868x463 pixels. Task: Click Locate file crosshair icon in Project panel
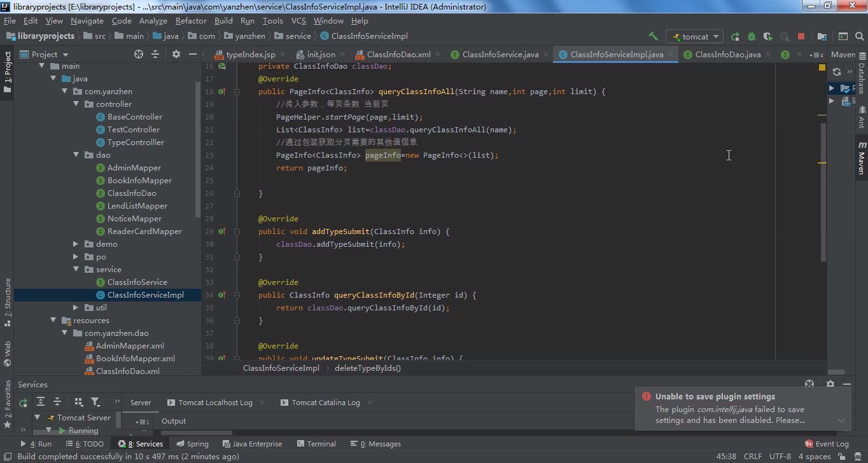(x=139, y=55)
